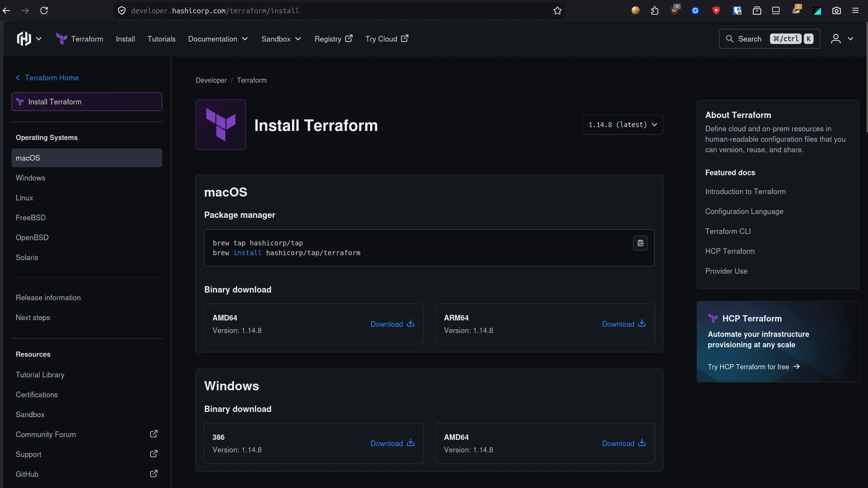Click the page vertical scrollbar
The height and width of the screenshot is (488, 868).
(x=866, y=77)
